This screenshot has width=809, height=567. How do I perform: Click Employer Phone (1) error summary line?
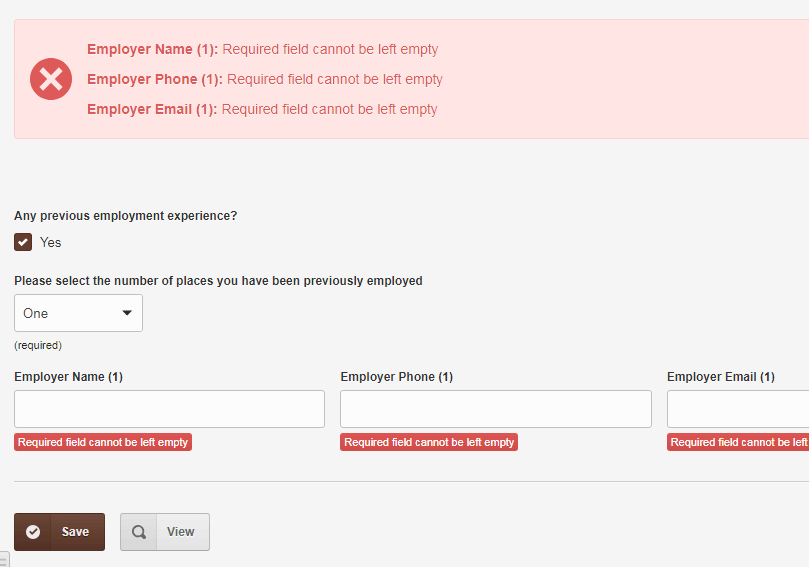click(x=265, y=79)
